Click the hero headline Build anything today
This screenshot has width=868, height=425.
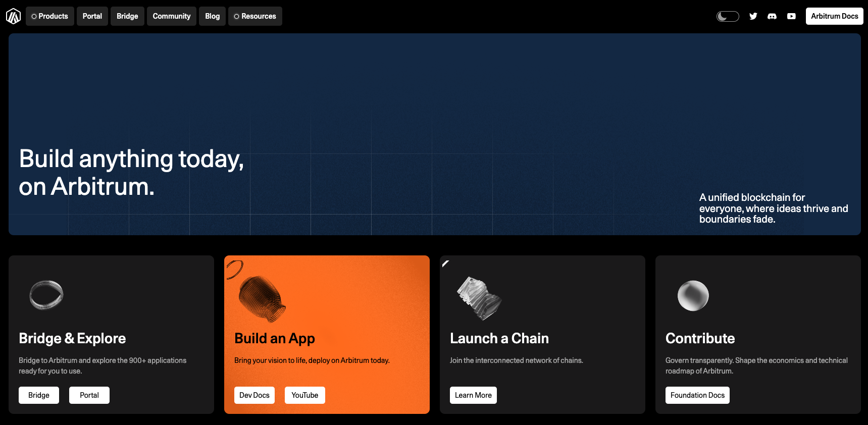[x=131, y=173]
